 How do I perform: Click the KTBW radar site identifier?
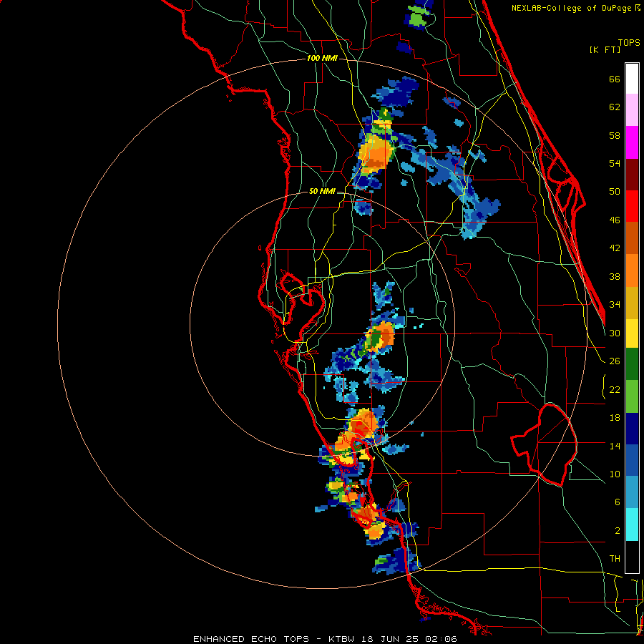coord(343,639)
